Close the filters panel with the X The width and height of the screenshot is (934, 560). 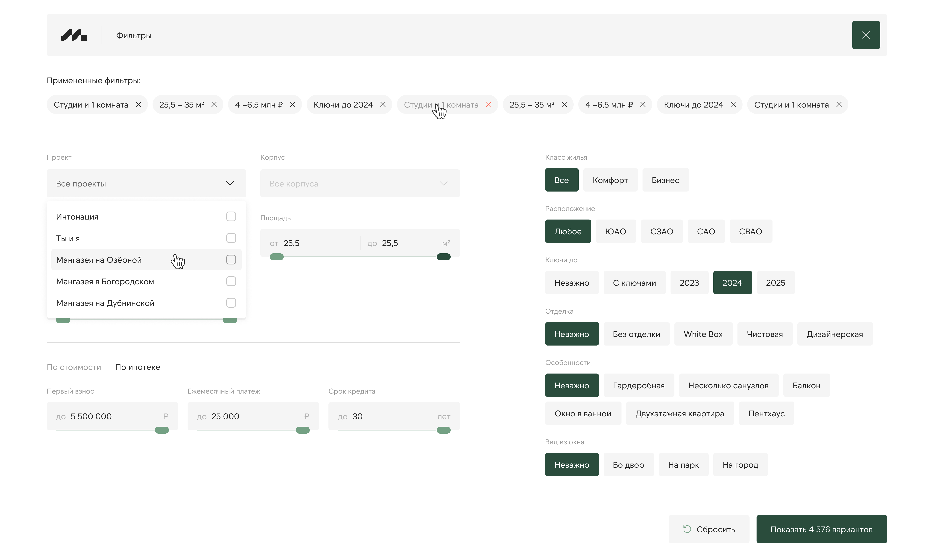(866, 35)
